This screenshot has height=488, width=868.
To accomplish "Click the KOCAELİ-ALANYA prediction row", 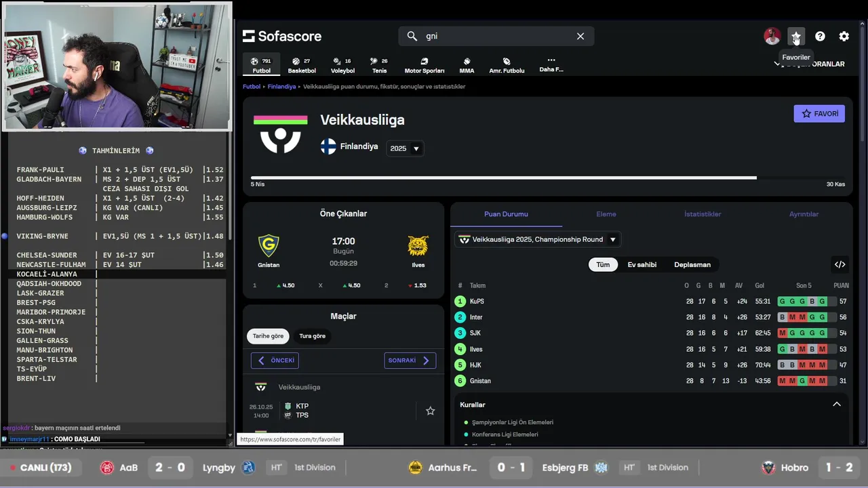I will coord(117,274).
